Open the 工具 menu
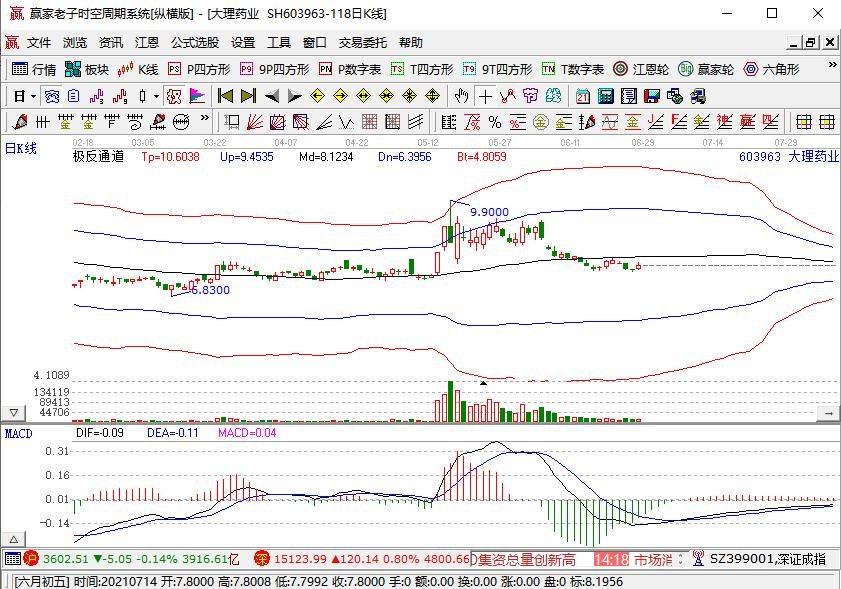Screen dimensions: 841x589 [279, 42]
